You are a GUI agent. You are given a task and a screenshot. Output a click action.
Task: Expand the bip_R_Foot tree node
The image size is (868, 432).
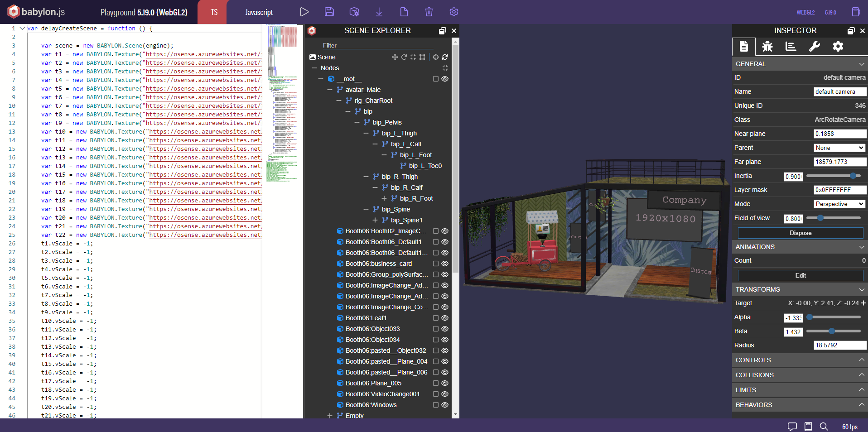click(384, 198)
